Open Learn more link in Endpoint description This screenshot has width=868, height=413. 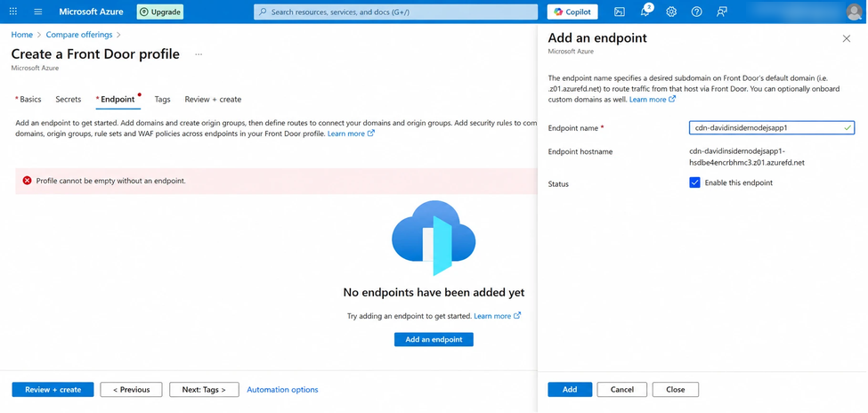pos(351,134)
